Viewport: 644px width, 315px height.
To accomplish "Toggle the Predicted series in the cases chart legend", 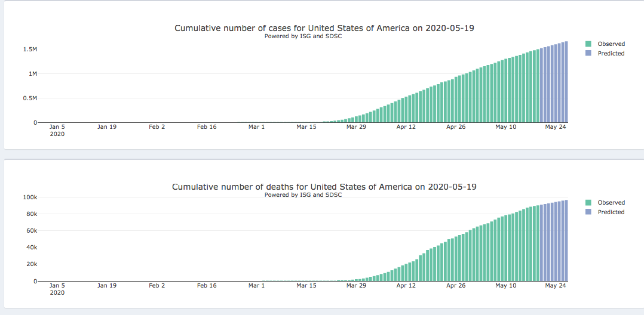I will (x=611, y=53).
